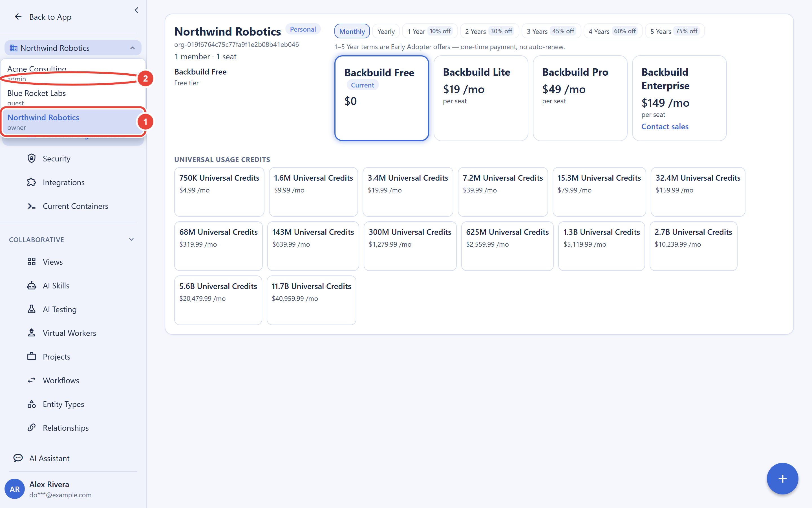Click the building icon beside Northwind Robotics
The height and width of the screenshot is (508, 812).
point(14,48)
